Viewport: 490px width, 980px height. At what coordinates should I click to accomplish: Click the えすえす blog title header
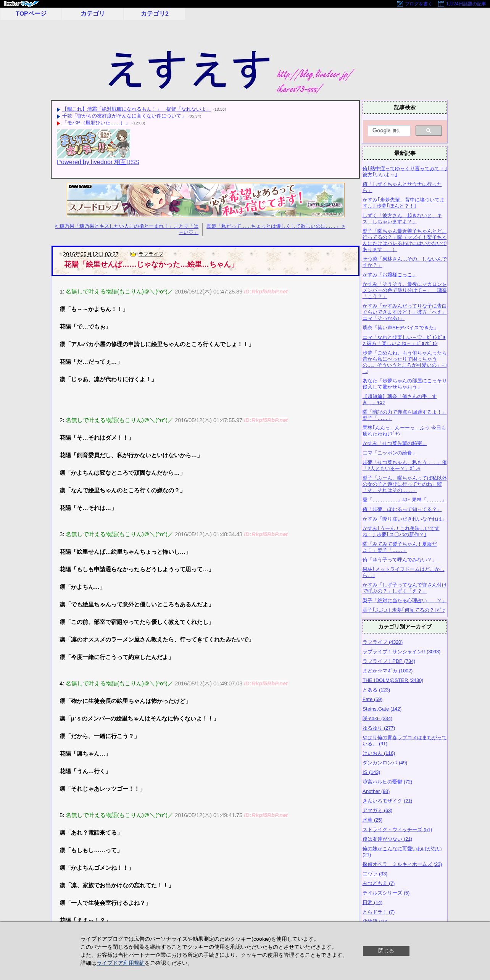pyautogui.click(x=189, y=70)
